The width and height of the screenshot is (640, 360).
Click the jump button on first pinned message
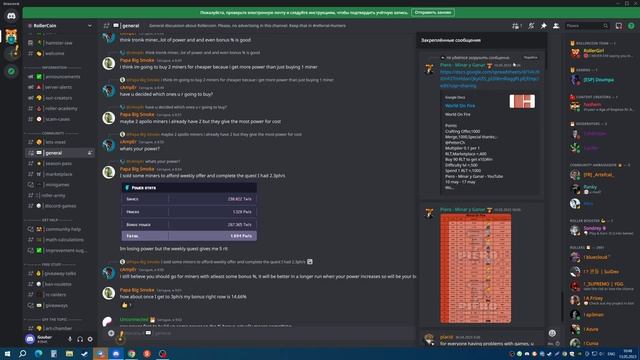(530, 58)
